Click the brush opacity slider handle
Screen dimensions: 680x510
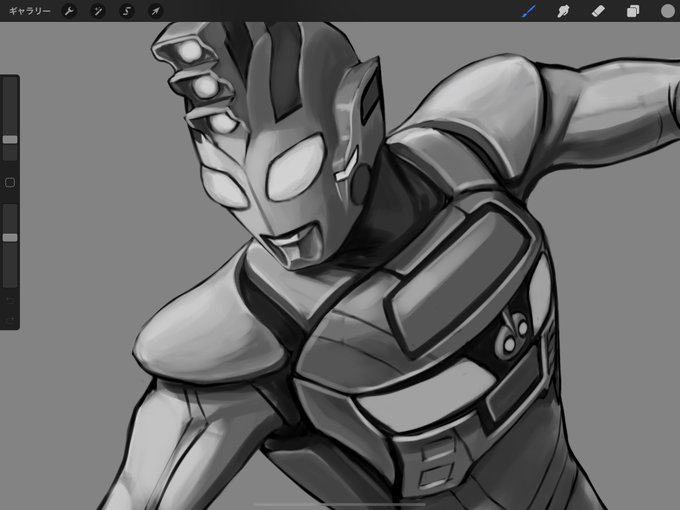(x=10, y=238)
